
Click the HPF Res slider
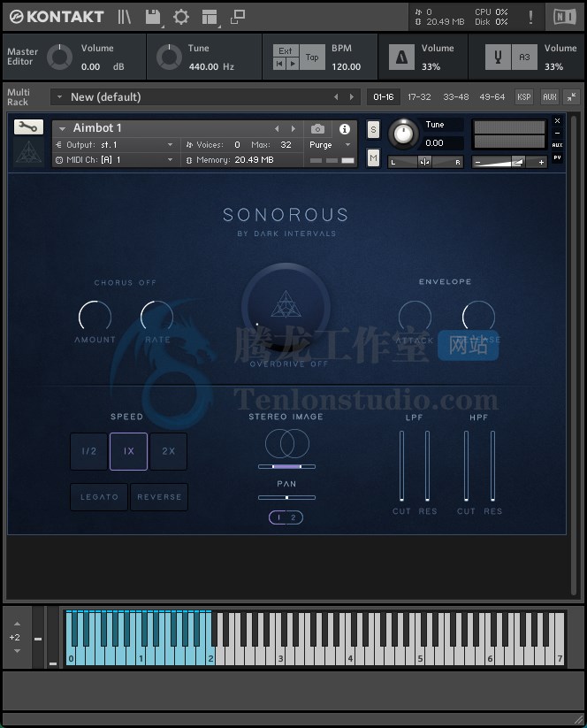coord(492,465)
